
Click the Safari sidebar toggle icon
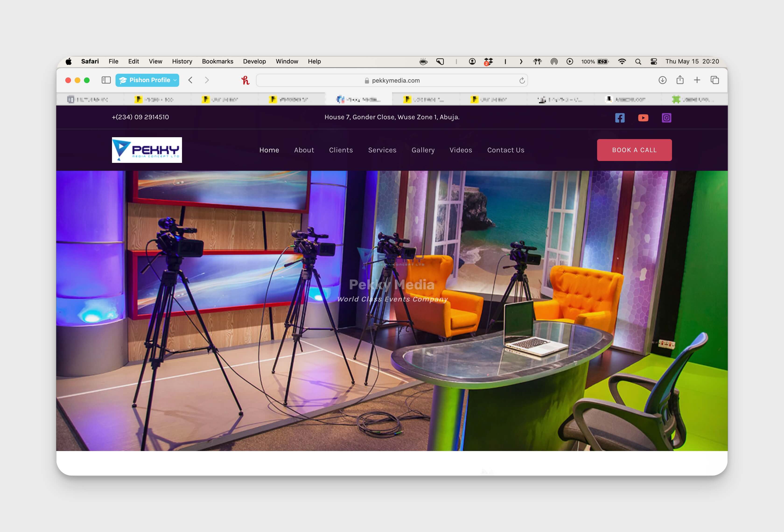(x=106, y=80)
